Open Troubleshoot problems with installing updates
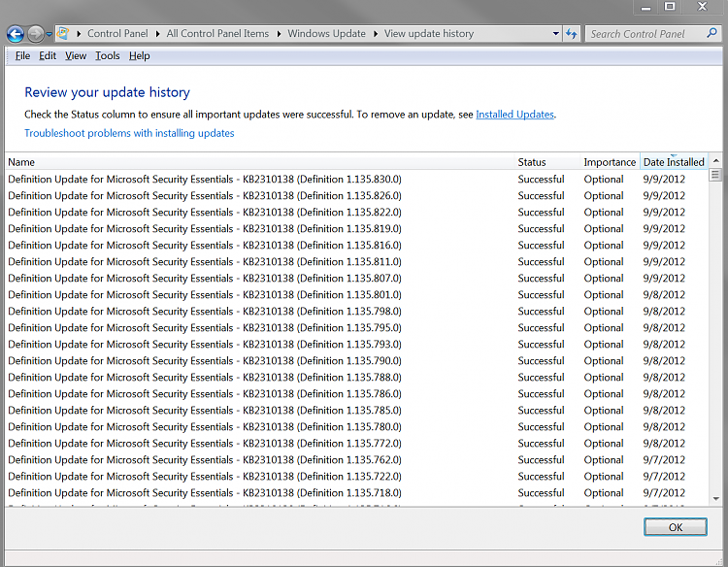This screenshot has height=567, width=728. 129,133
